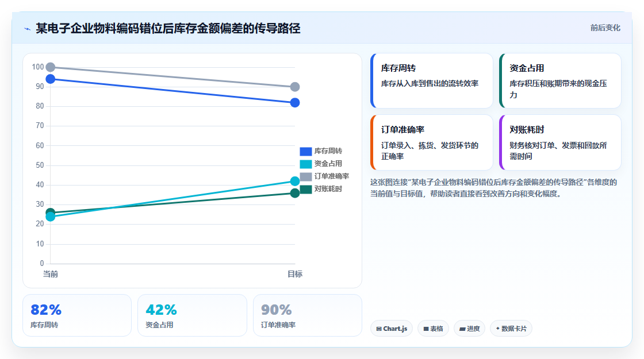Select the 库存周转 target data point at 82
The image size is (644, 359).
pyautogui.click(x=295, y=103)
